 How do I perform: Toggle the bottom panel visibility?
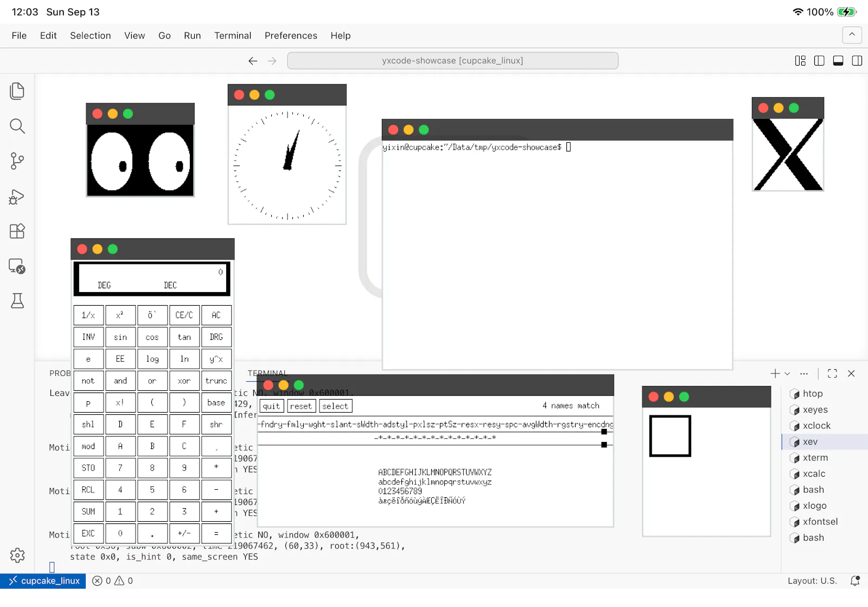pos(838,61)
